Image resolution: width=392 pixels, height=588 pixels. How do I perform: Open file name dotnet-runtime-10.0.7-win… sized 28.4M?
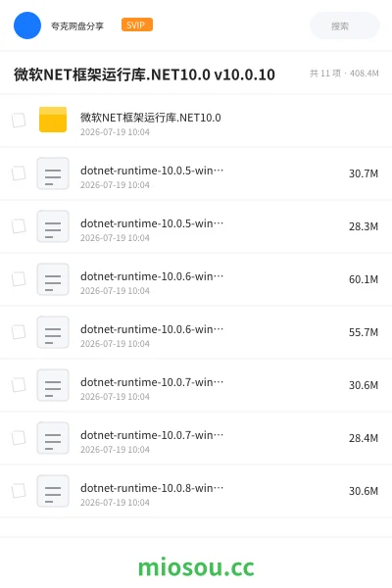(152, 435)
